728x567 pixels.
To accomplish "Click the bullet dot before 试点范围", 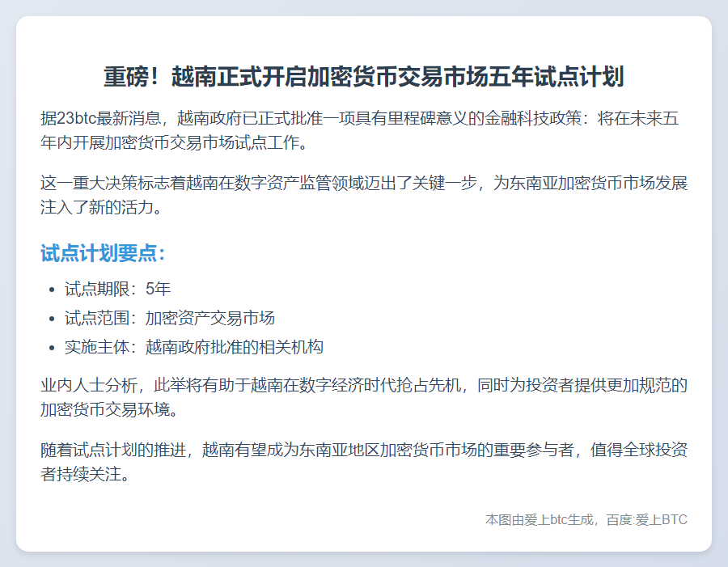I will [52, 319].
